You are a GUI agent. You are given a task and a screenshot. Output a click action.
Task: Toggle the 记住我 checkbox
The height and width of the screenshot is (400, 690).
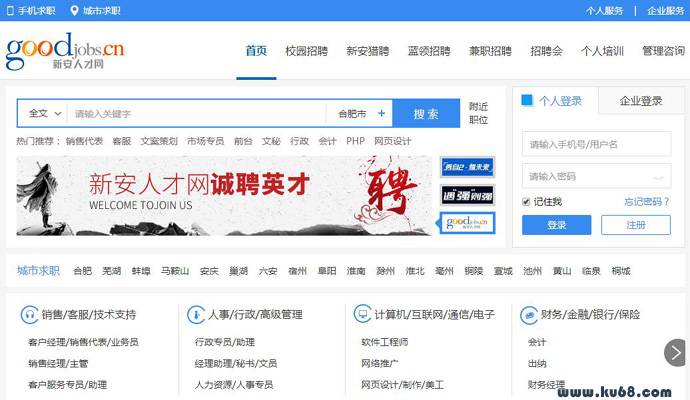pos(527,202)
